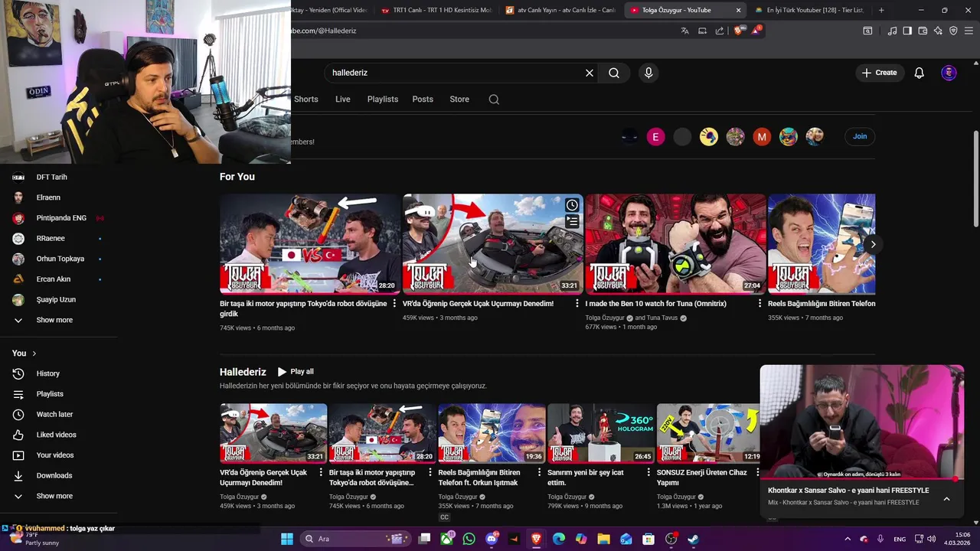
Task: Start voice search with the microphone icon
Action: click(648, 73)
